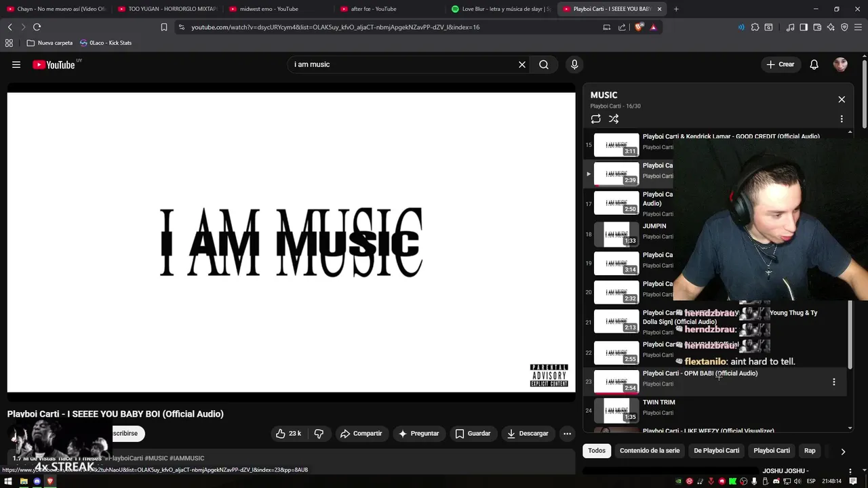Open the Brave Wallet icon
The width and height of the screenshot is (868, 488).
pos(817,27)
